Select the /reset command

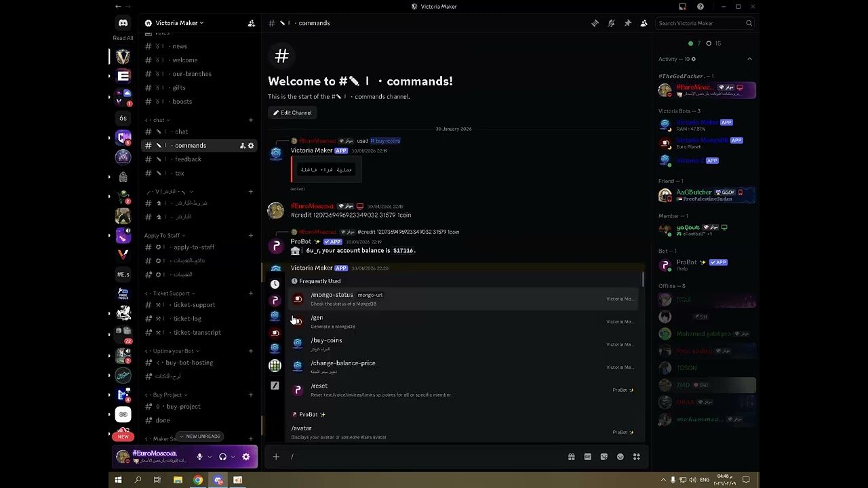coord(463,390)
